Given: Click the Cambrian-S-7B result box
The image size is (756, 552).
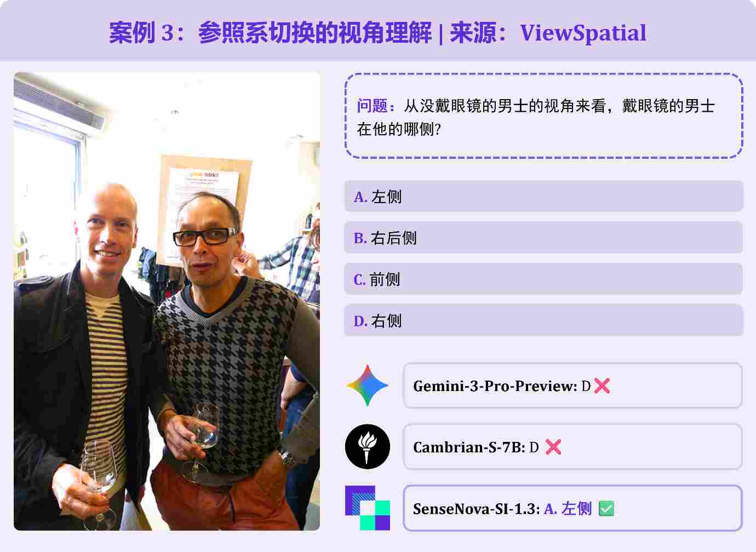Looking at the screenshot, I should tap(572, 447).
